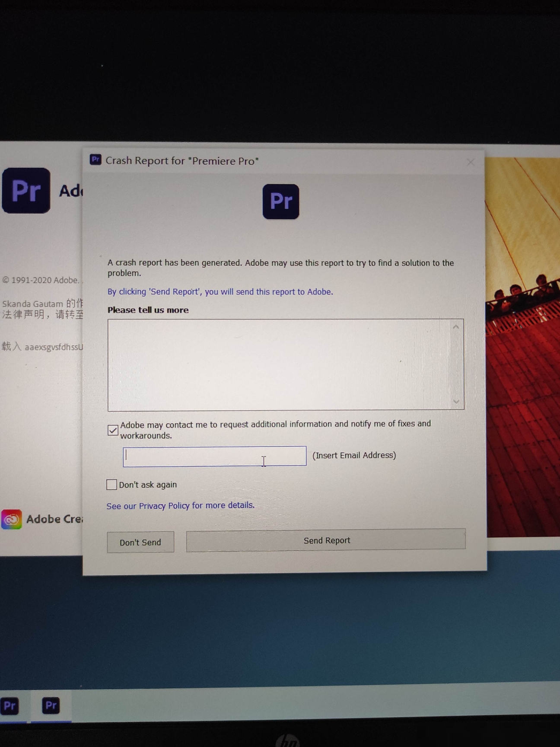Click the "(Insert Email Address)" hint text
This screenshot has height=747, width=560.
coord(354,455)
